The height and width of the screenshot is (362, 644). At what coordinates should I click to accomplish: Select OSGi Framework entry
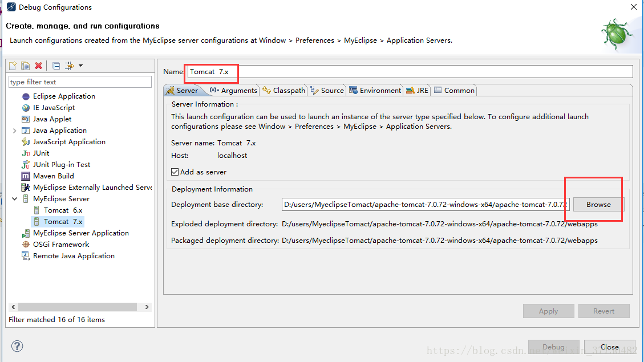pyautogui.click(x=61, y=245)
